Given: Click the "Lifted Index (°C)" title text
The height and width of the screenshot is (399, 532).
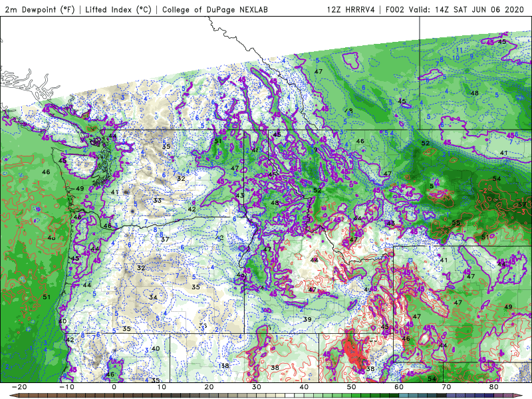Looking at the screenshot, I should click(x=118, y=9).
